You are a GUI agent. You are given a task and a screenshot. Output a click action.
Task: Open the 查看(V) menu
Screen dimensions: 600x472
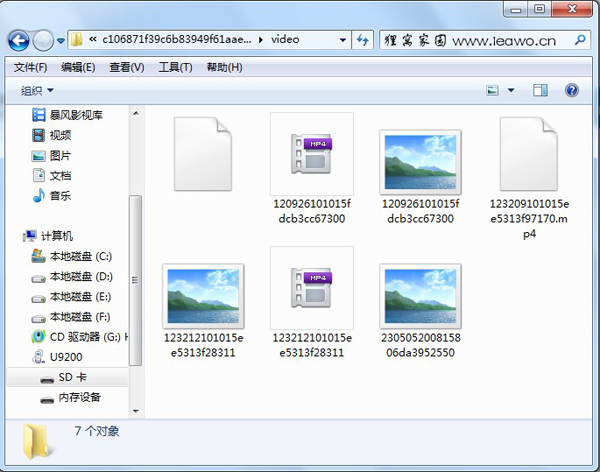pos(127,67)
